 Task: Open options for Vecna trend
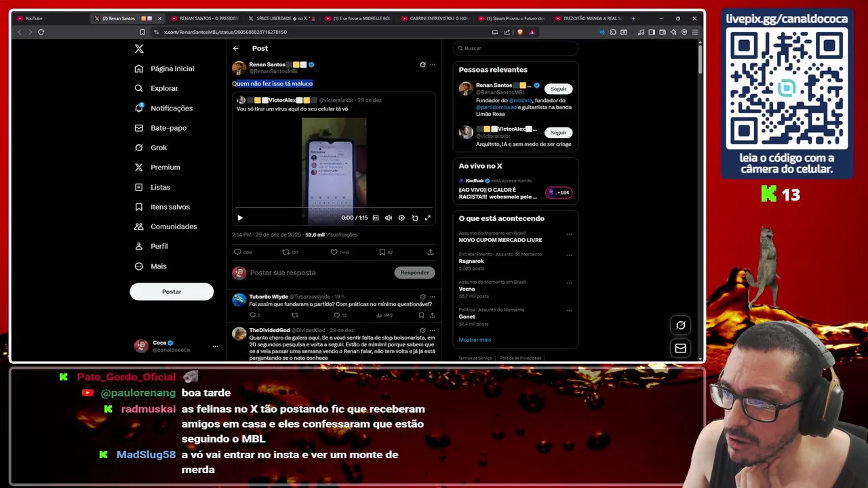point(569,283)
